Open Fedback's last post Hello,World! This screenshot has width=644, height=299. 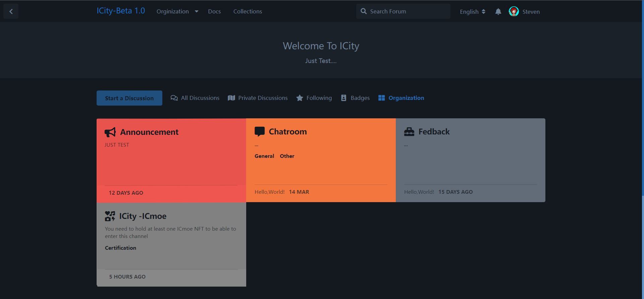click(419, 192)
